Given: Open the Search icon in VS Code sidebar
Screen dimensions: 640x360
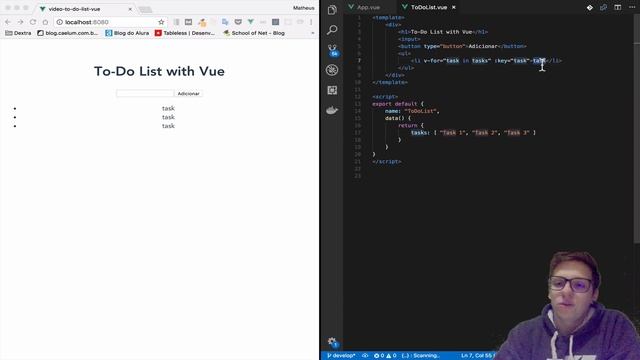Looking at the screenshot, I should pos(332,29).
